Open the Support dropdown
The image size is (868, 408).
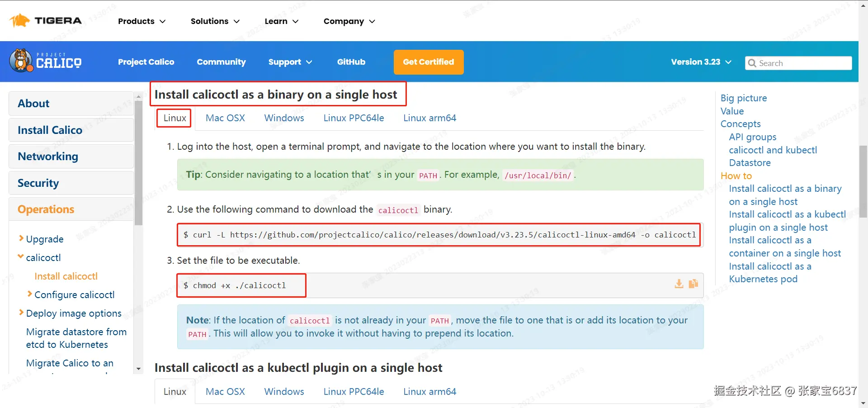point(290,62)
